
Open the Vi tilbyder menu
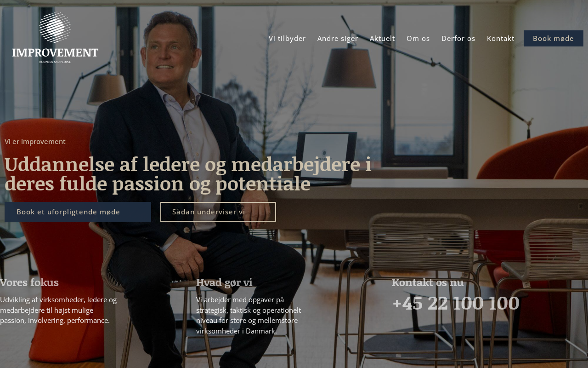pos(287,38)
